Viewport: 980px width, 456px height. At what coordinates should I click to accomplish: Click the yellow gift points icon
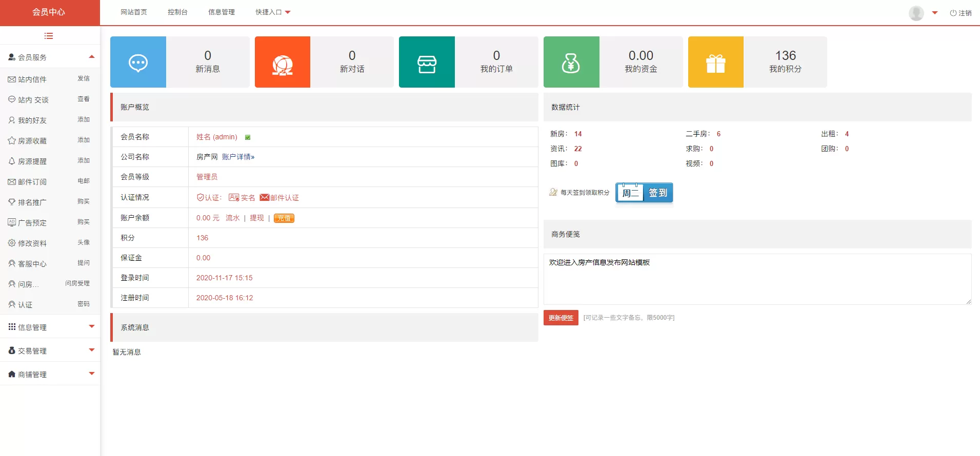click(x=715, y=62)
